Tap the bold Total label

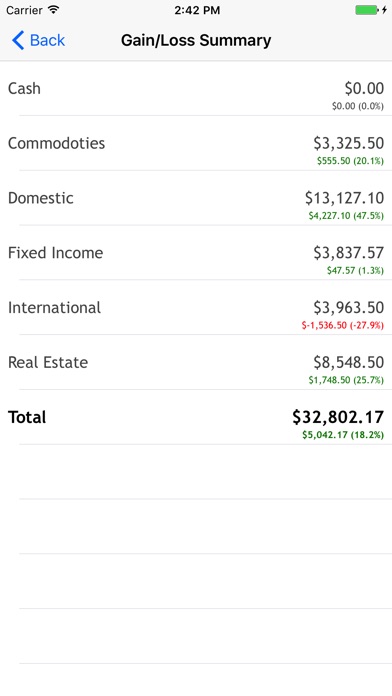point(27,417)
